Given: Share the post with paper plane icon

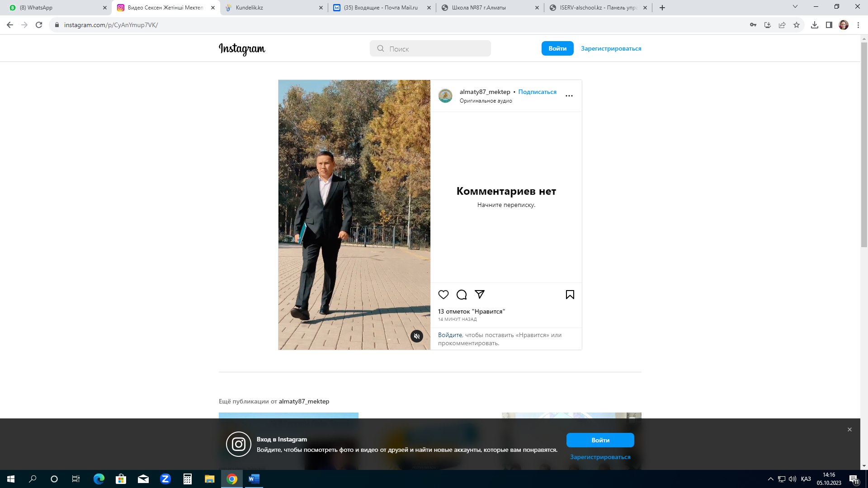Looking at the screenshot, I should click(x=480, y=295).
